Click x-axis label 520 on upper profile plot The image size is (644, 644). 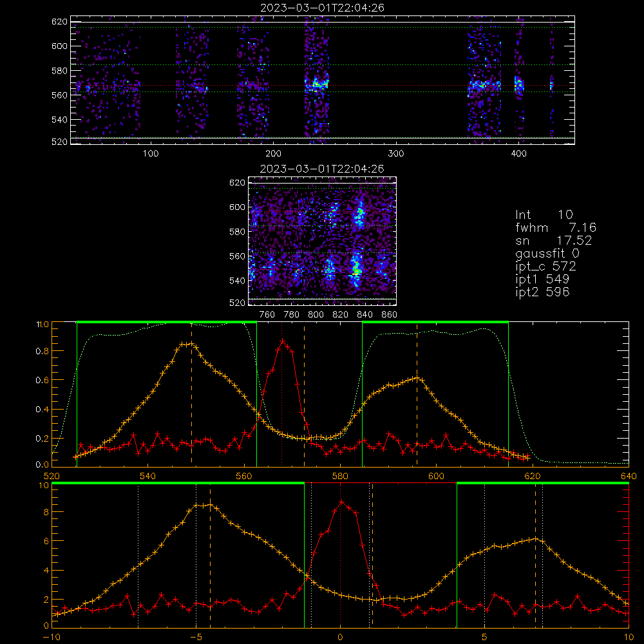tap(52, 476)
